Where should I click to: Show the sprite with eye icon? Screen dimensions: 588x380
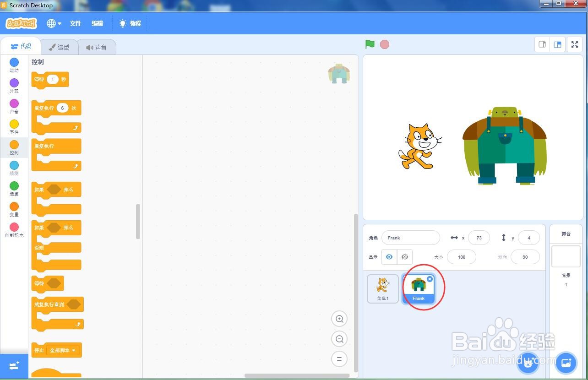pos(389,257)
